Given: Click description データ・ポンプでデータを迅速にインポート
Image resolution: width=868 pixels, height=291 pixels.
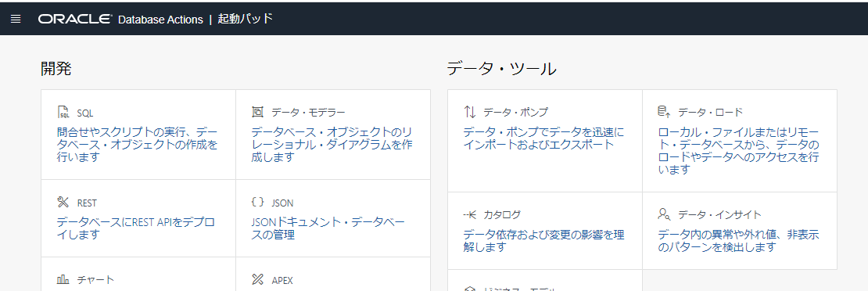Looking at the screenshot, I should [x=543, y=138].
